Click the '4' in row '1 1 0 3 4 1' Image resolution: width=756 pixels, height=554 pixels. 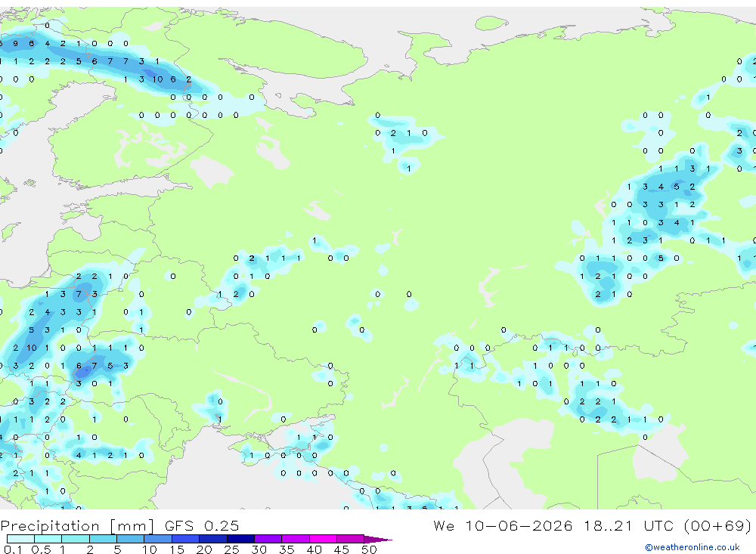pyautogui.click(x=677, y=222)
